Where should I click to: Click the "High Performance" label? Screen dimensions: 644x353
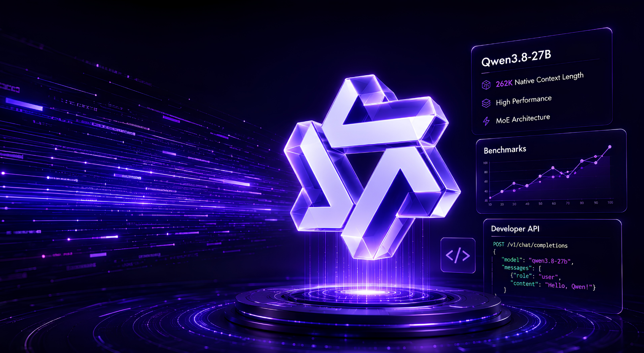coord(523,101)
